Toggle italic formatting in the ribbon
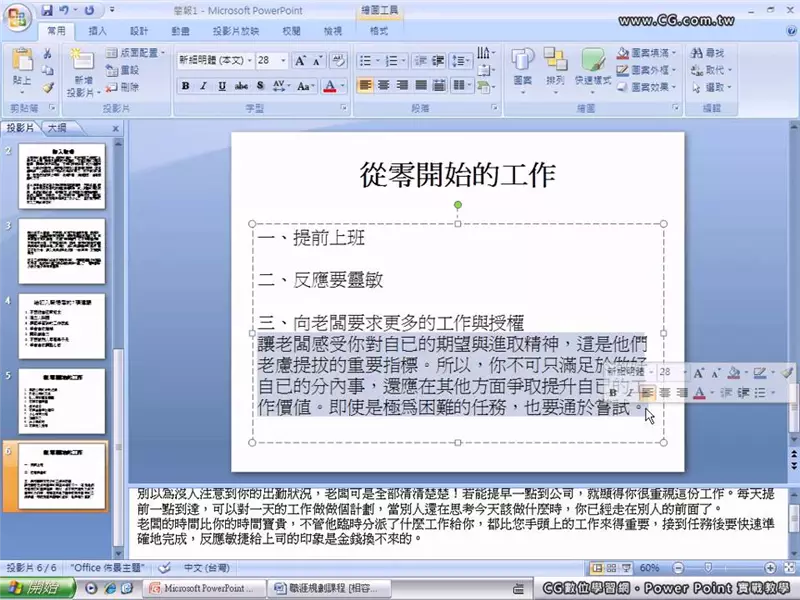This screenshot has height=600, width=800. point(204,86)
